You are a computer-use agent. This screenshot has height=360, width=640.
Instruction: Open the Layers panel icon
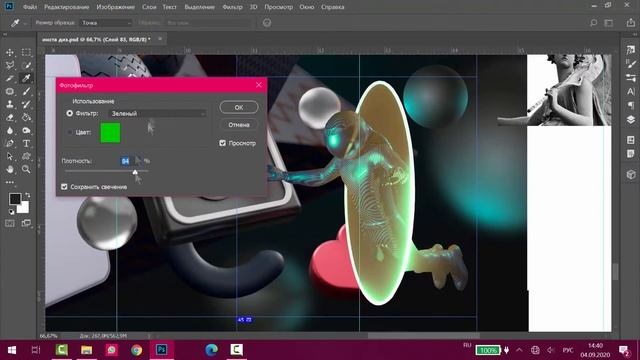631,120
